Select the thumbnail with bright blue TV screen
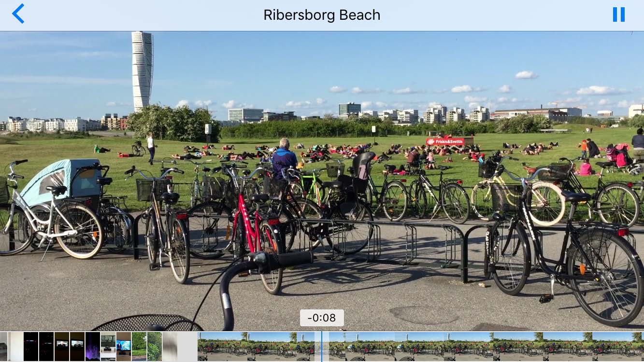The image size is (644, 362). point(123,347)
